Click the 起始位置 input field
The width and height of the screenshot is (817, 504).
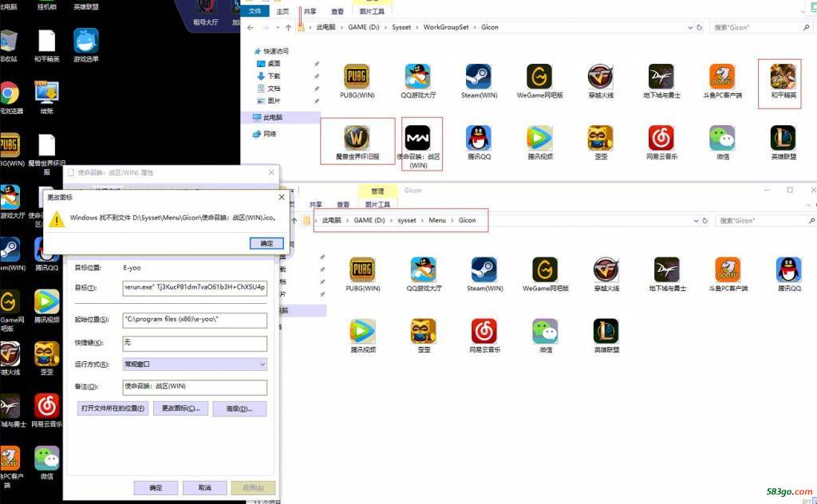[x=195, y=320]
